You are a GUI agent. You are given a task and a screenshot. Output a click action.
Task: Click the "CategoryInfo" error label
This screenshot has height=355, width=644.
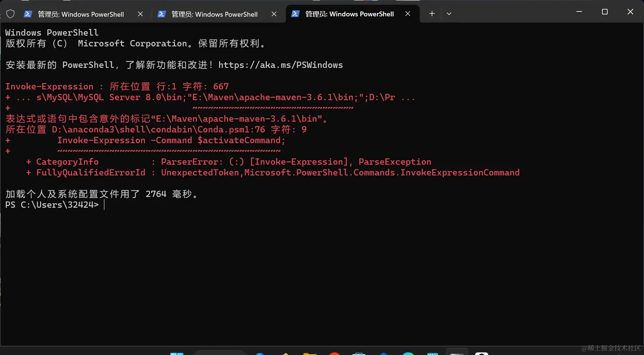67,162
